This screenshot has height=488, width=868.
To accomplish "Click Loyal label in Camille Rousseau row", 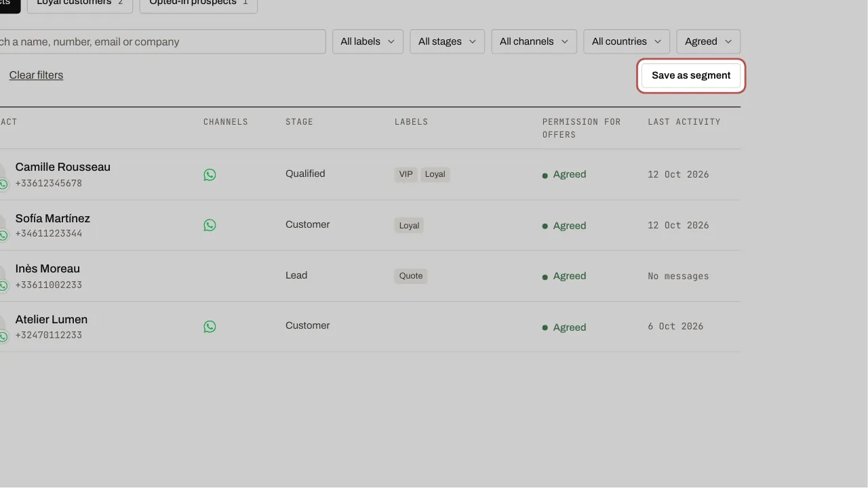I will [x=435, y=174].
